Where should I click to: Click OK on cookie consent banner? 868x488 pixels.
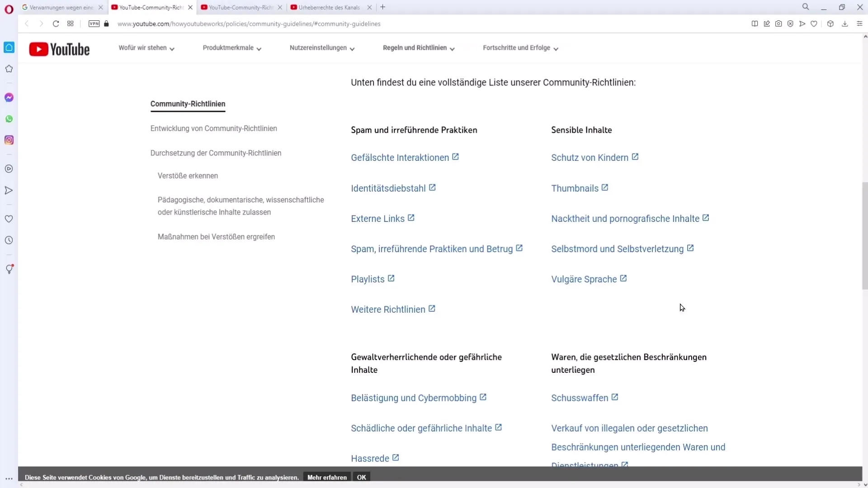point(362,477)
